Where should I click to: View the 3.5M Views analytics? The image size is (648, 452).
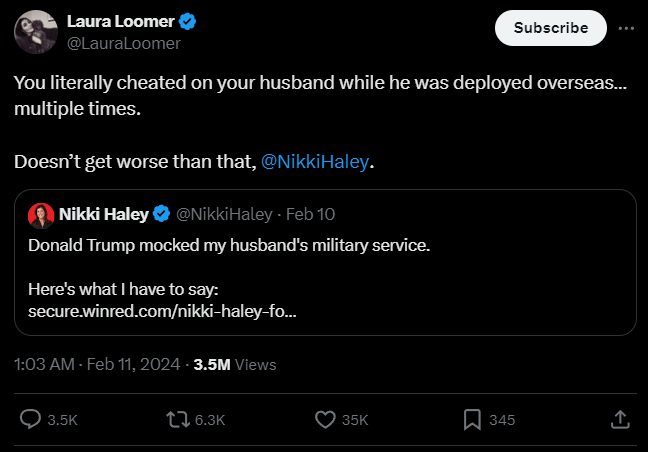[235, 365]
